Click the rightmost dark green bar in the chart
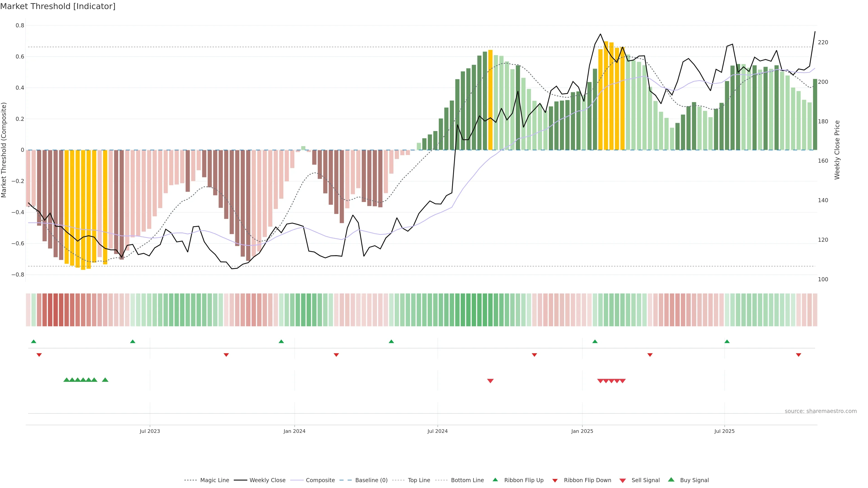 [x=815, y=115]
